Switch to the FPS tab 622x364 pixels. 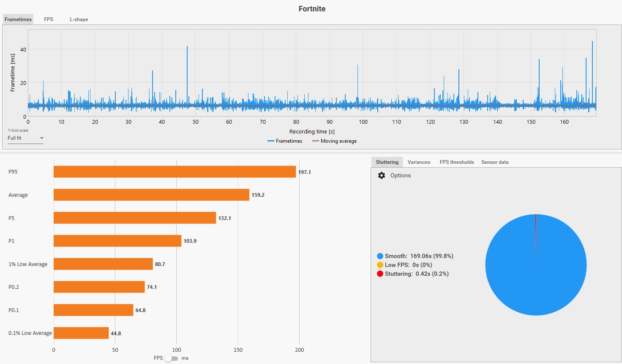(49, 19)
